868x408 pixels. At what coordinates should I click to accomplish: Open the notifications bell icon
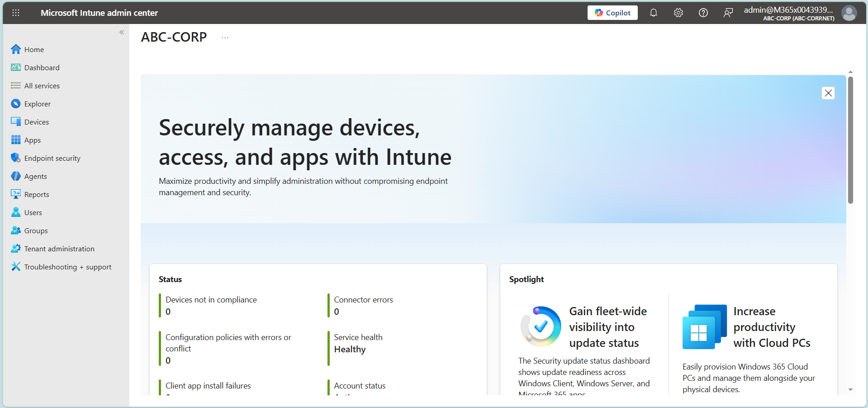coord(654,13)
